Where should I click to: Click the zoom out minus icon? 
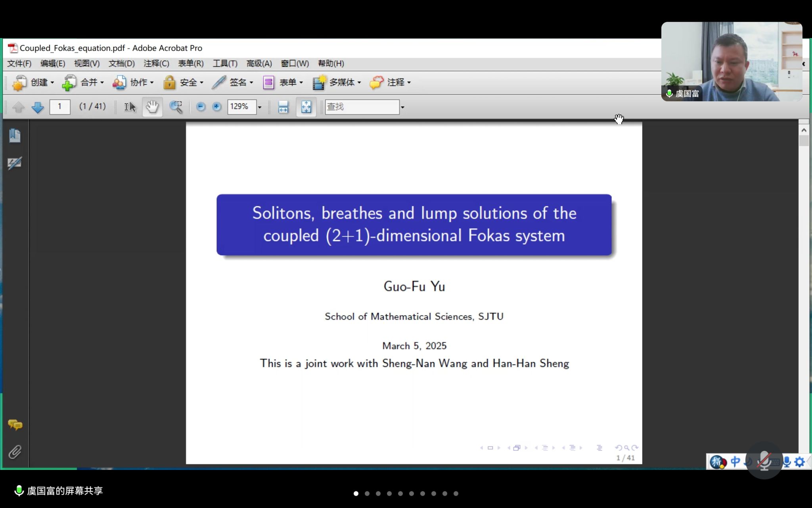pyautogui.click(x=201, y=106)
